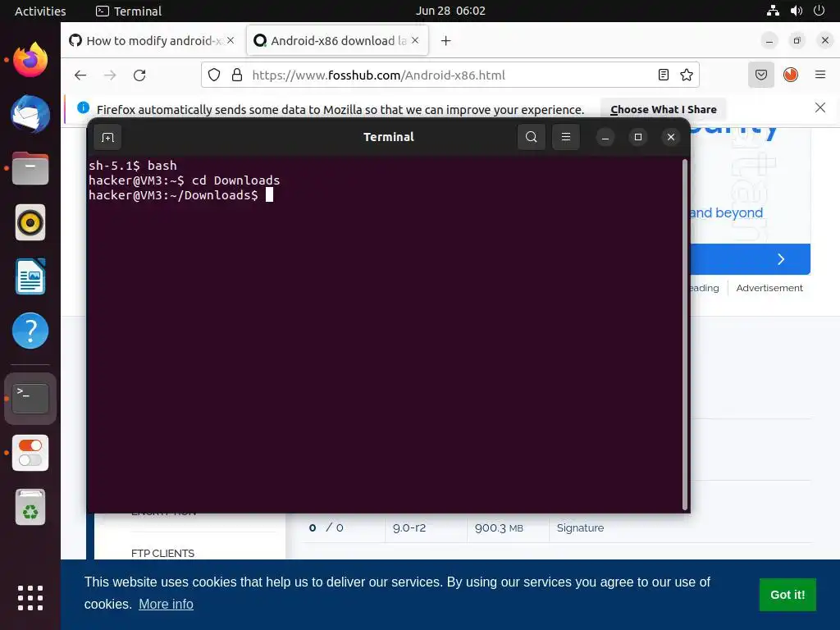The width and height of the screenshot is (840, 630).
Task: Open volume control in the top bar
Action: pos(797,11)
